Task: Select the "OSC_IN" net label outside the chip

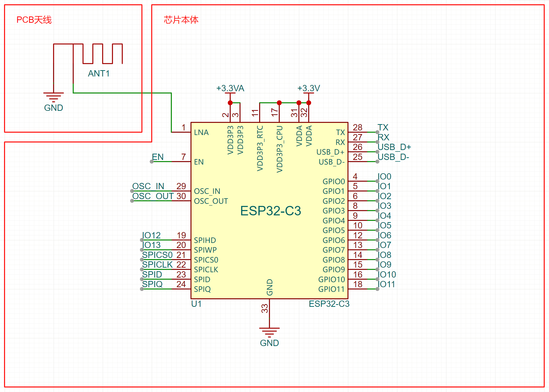Action: (148, 186)
